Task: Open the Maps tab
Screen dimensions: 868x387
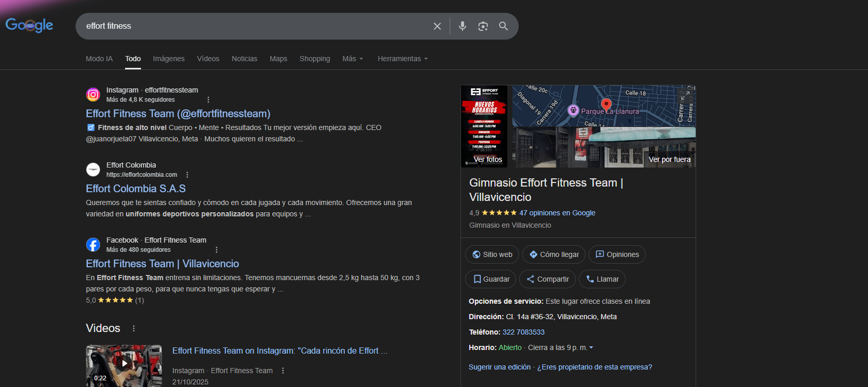Action: point(278,59)
